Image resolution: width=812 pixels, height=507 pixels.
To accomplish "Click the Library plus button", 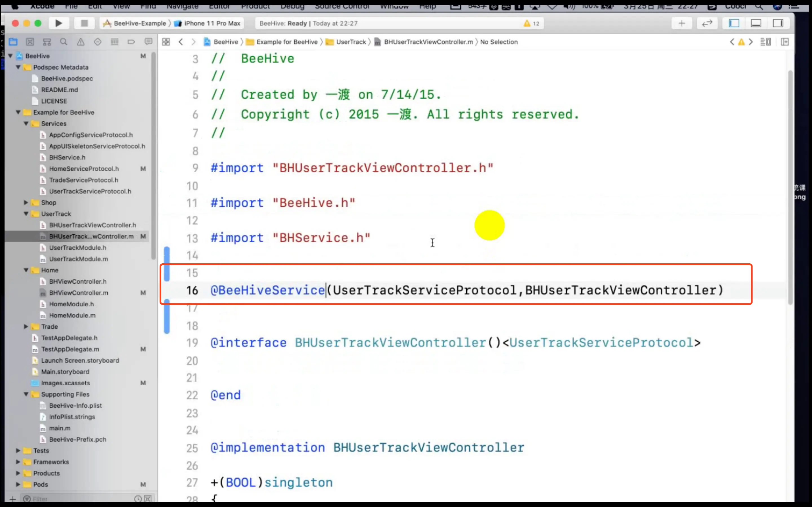I will pyautogui.click(x=681, y=23).
